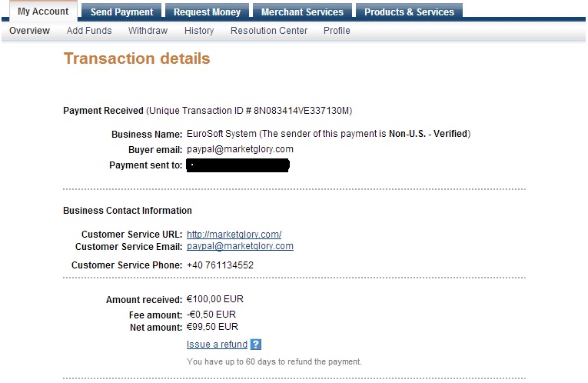Switch to the Send Payment tab
Screen dimensions: 588x383
click(121, 12)
